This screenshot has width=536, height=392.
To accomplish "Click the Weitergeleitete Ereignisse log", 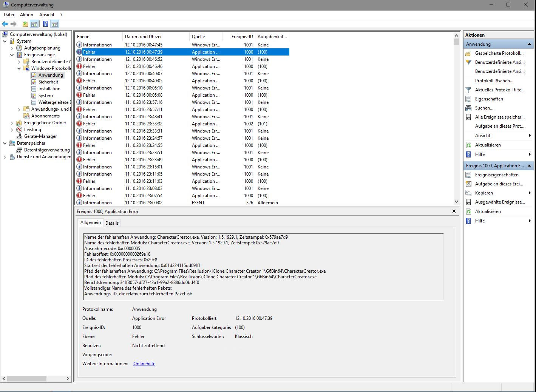I will (54, 102).
